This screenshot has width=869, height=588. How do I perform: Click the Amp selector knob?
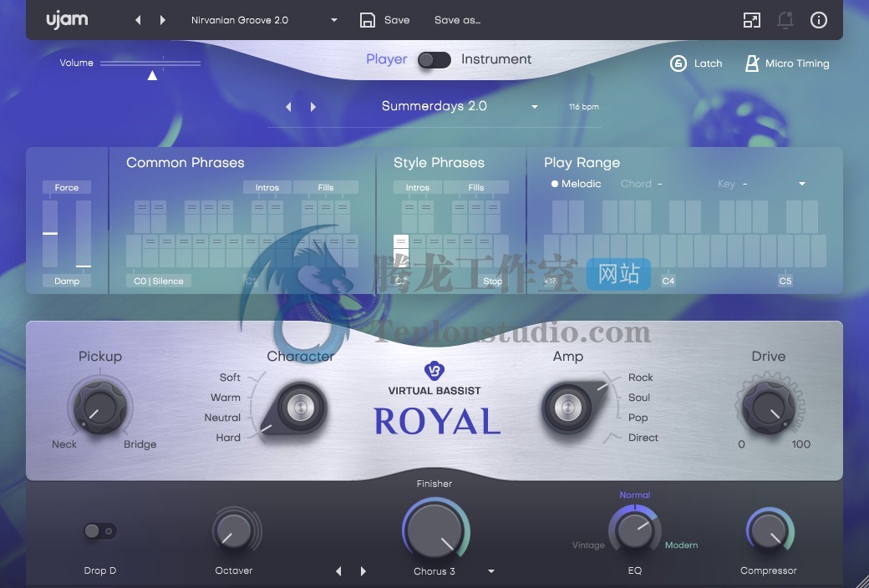coord(568,408)
